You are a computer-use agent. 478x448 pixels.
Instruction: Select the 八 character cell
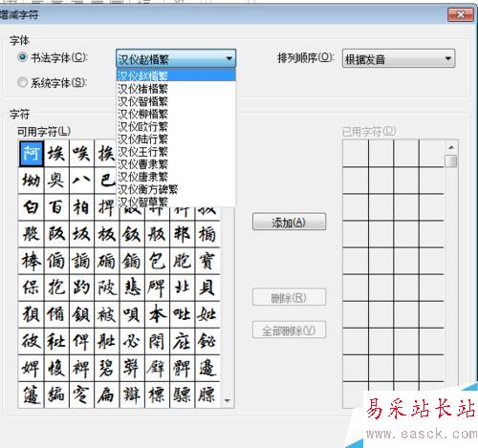(x=81, y=181)
